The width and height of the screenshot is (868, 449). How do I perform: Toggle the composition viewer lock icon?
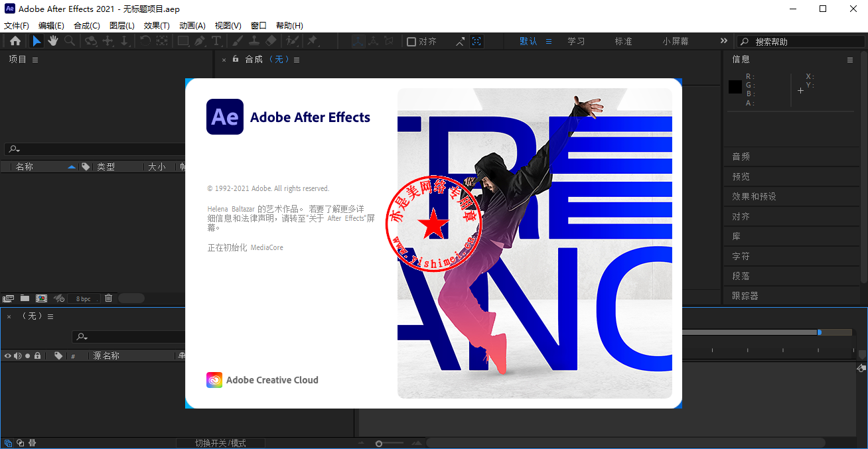pyautogui.click(x=235, y=59)
